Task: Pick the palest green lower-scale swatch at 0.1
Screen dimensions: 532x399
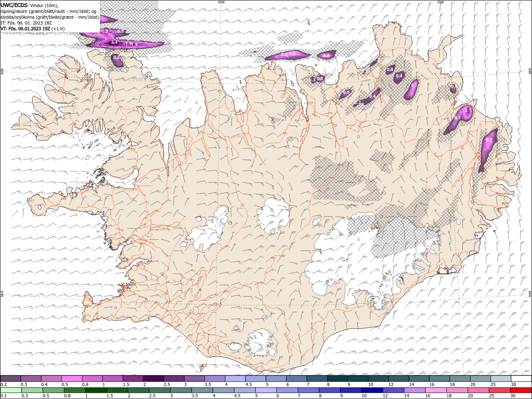Action: pos(11,390)
